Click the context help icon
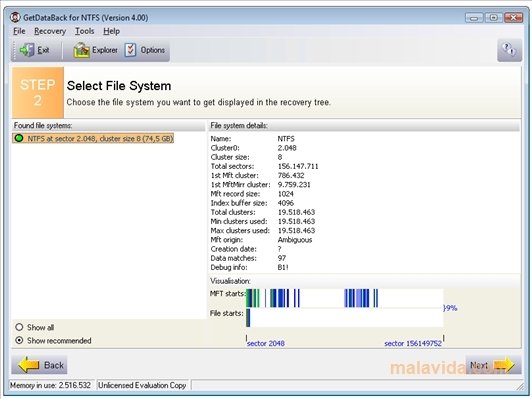Image resolution: width=532 pixels, height=399 pixels. [509, 50]
